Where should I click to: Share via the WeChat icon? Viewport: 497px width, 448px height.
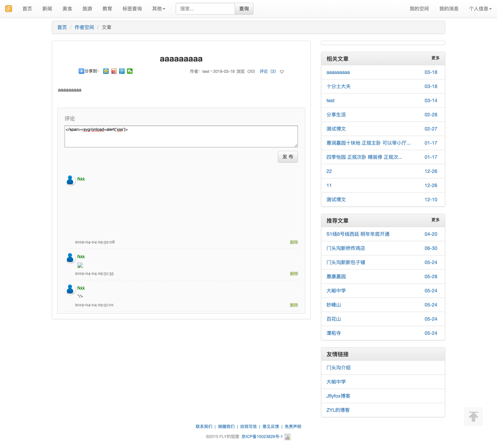[130, 71]
